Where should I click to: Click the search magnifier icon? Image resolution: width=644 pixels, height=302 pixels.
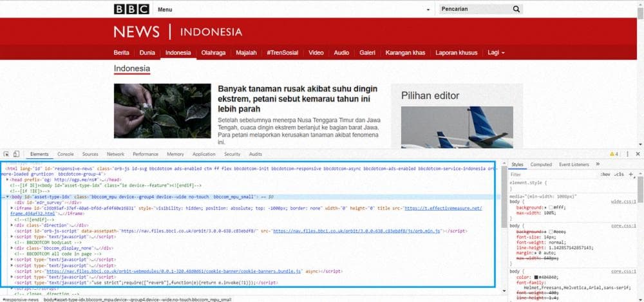(x=516, y=9)
